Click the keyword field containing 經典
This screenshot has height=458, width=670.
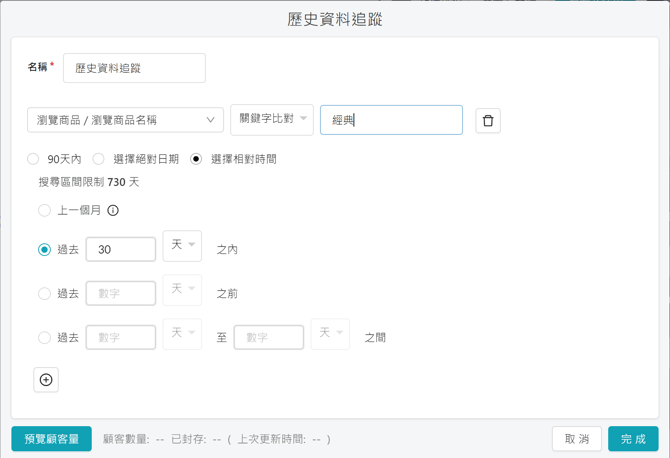click(x=391, y=120)
